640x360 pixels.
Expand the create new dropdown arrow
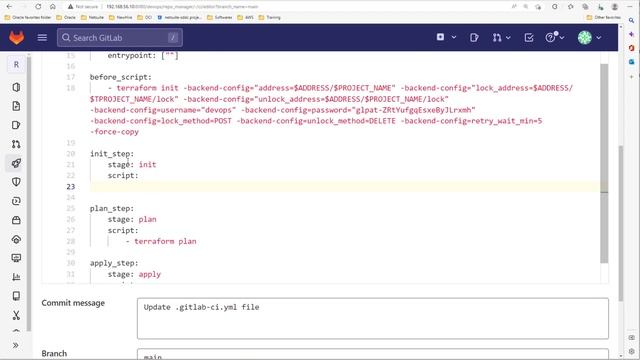point(454,37)
